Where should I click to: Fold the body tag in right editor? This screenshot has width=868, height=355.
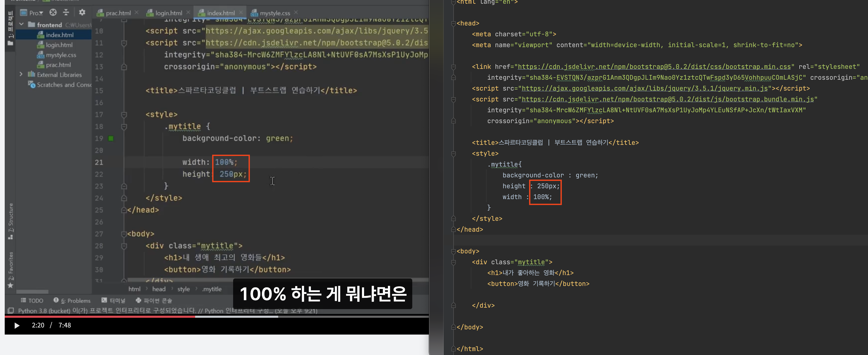pyautogui.click(x=453, y=251)
